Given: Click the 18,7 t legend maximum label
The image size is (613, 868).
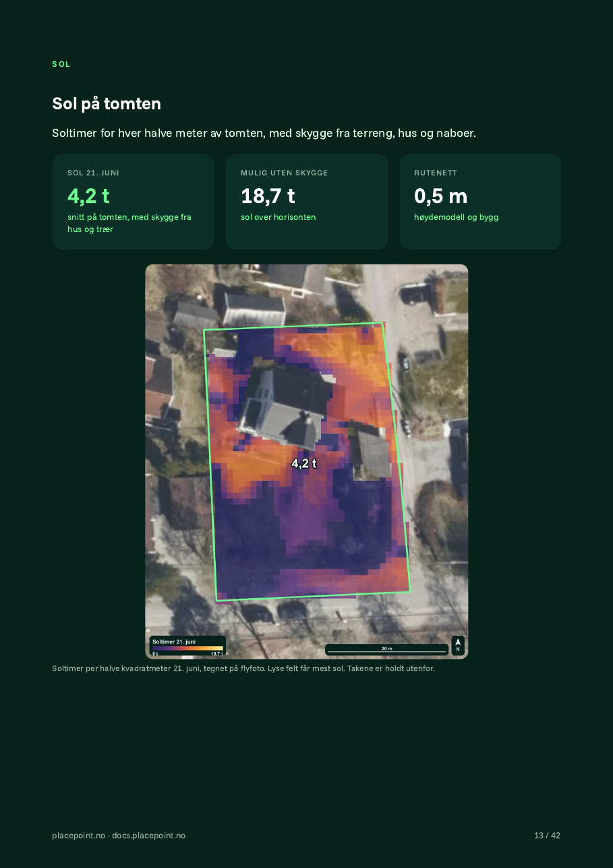Looking at the screenshot, I should pyautogui.click(x=216, y=654).
